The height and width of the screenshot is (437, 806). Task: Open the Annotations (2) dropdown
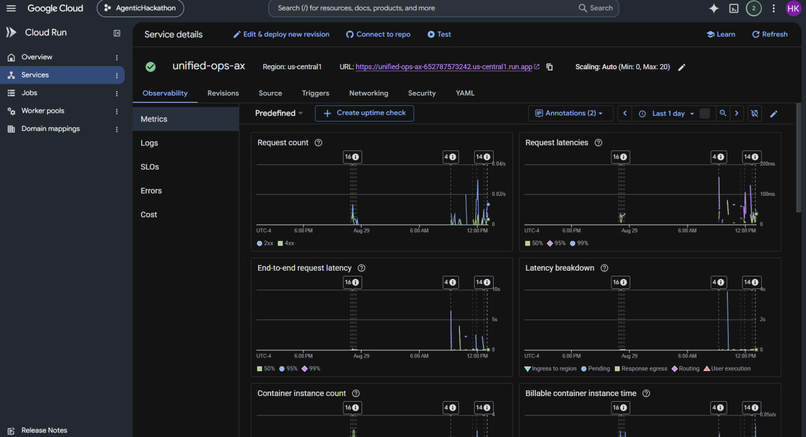click(x=569, y=113)
